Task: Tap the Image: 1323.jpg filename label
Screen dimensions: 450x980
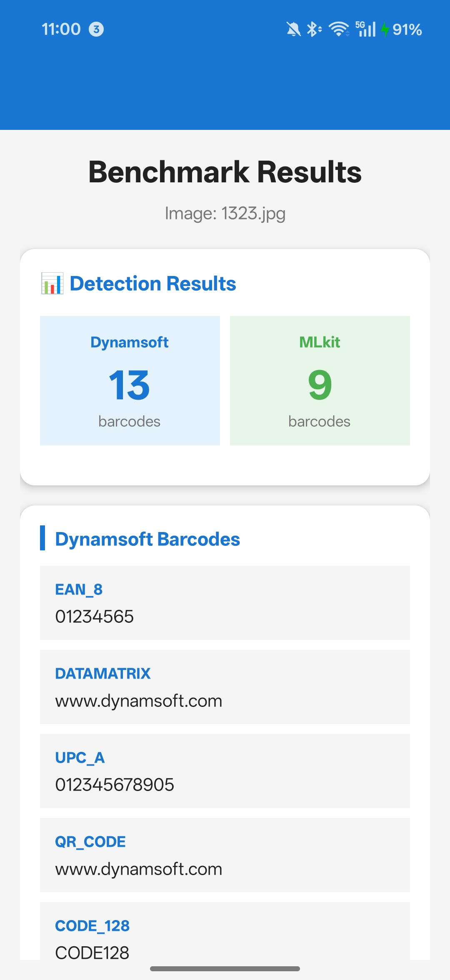Action: coord(225,214)
